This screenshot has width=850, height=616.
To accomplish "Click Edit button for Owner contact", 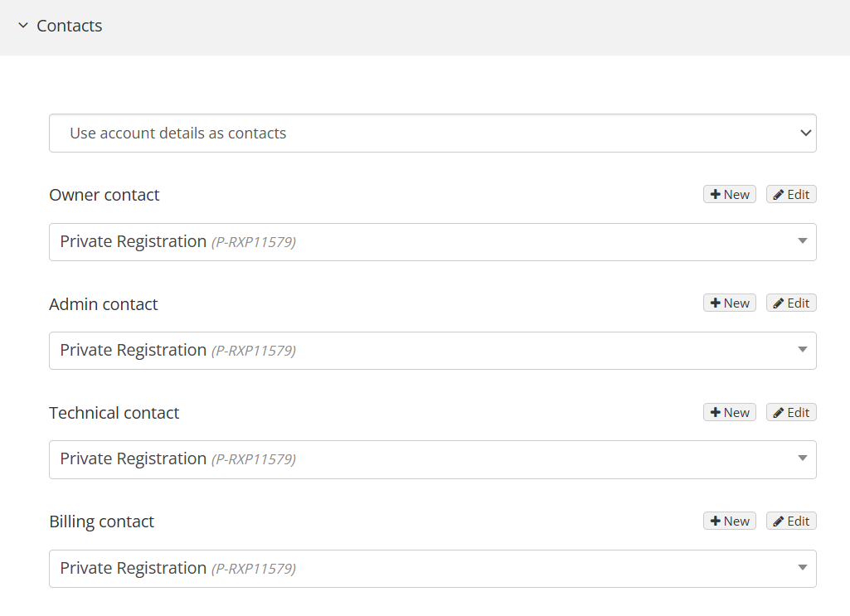I will 791,195.
